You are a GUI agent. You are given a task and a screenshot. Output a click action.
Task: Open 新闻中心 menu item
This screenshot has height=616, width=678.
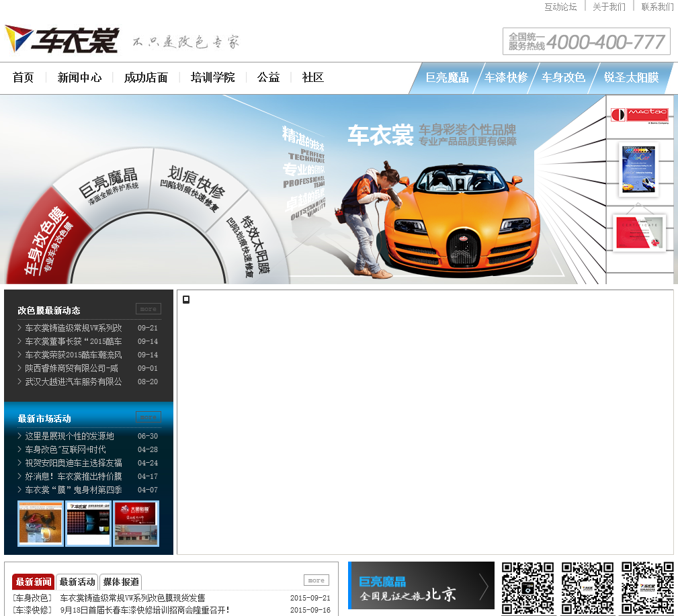point(79,77)
